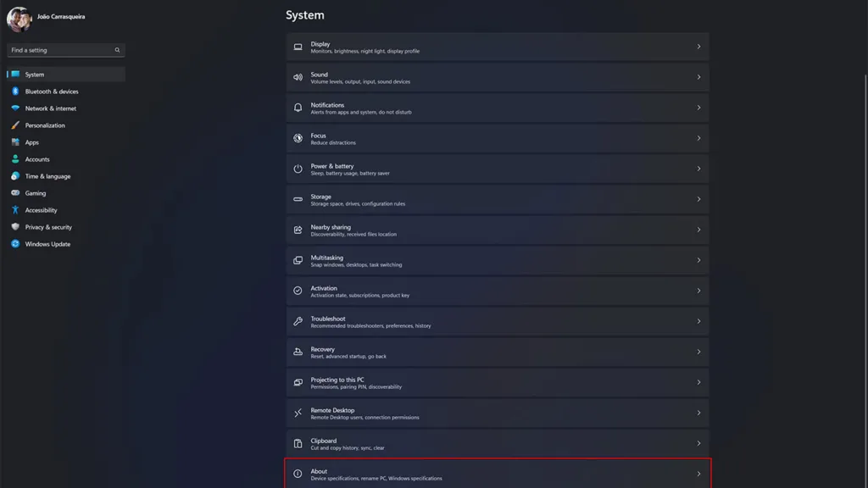The image size is (868, 488).
Task: Click the João Carrasqueira account name
Action: pyautogui.click(x=61, y=17)
